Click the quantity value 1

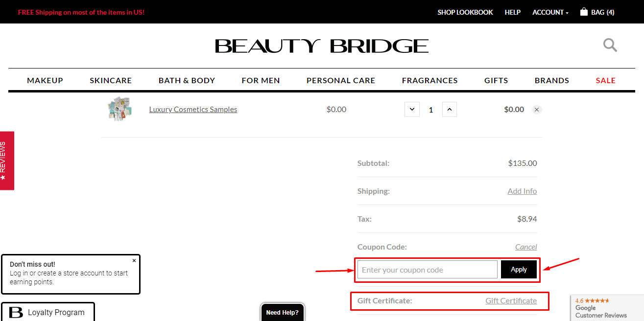pyautogui.click(x=431, y=110)
